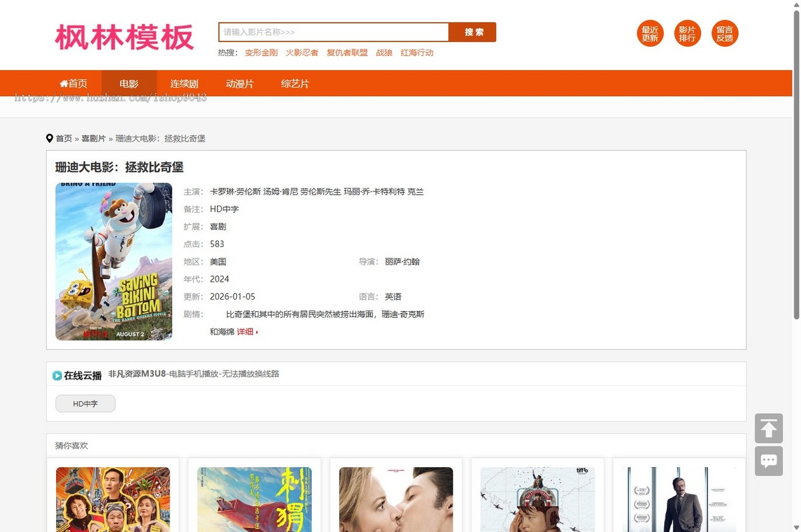Click the 喜剧 genre value
801x532 pixels.
click(218, 227)
